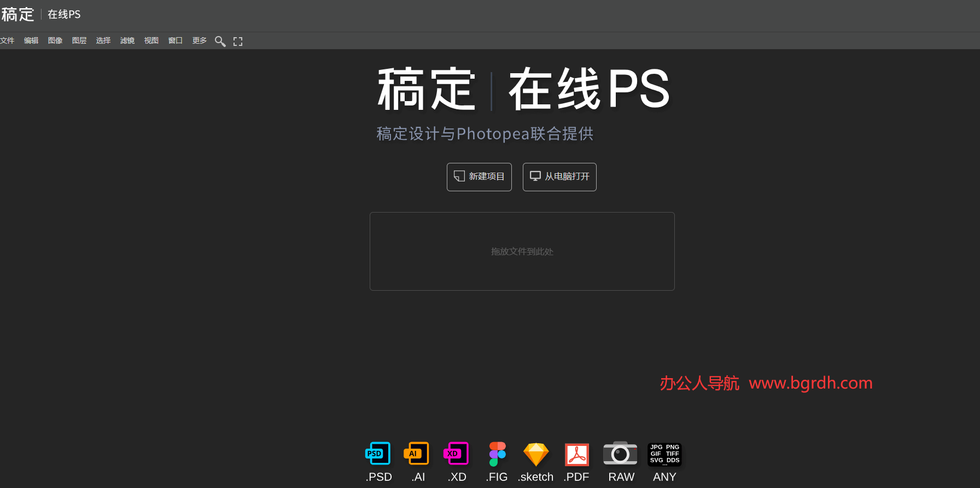Click the .sketch diamond icon
Screen dimensions: 980x488
tap(536, 455)
